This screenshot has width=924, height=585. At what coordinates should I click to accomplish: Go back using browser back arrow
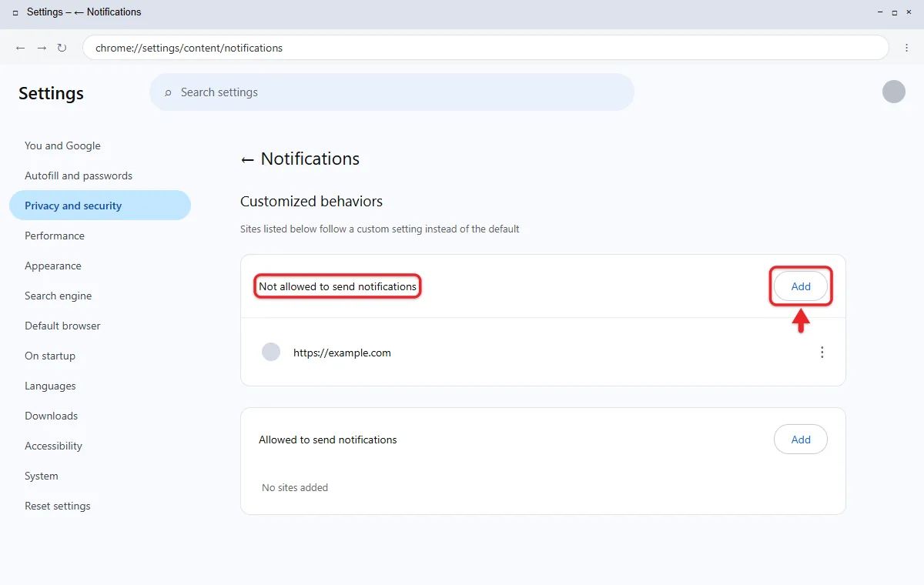[21, 48]
